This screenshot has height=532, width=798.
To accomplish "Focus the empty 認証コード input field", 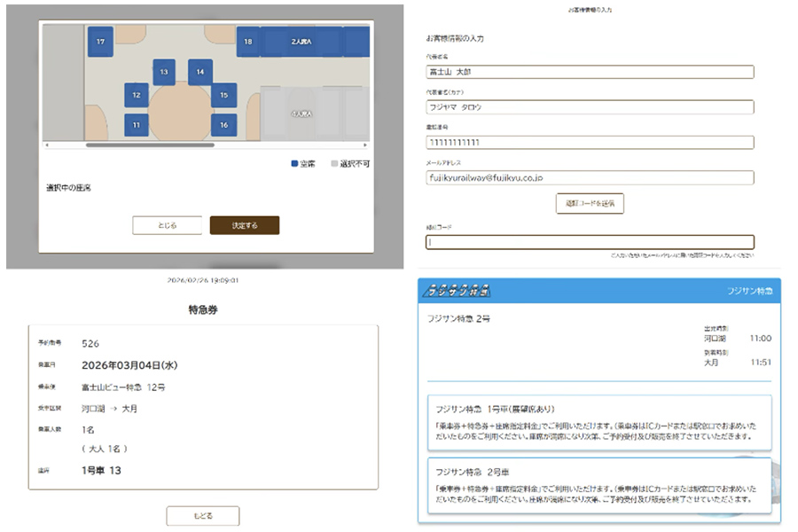I will pyautogui.click(x=590, y=242).
